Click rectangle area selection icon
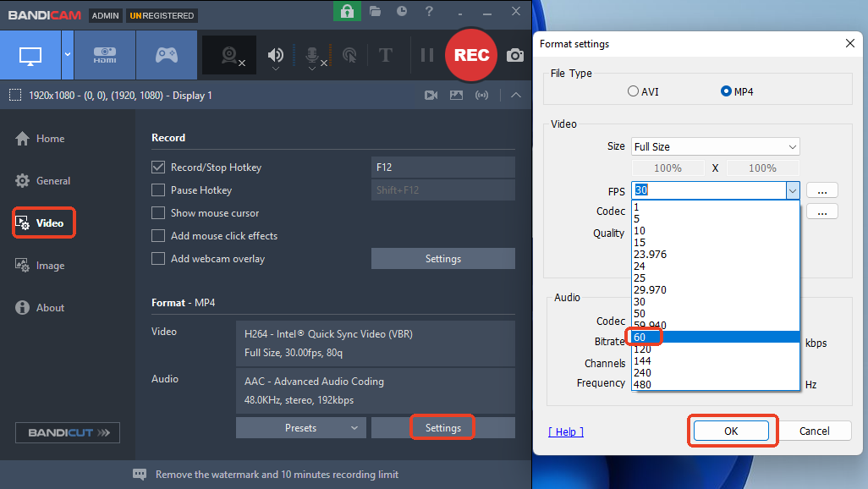 (x=15, y=96)
